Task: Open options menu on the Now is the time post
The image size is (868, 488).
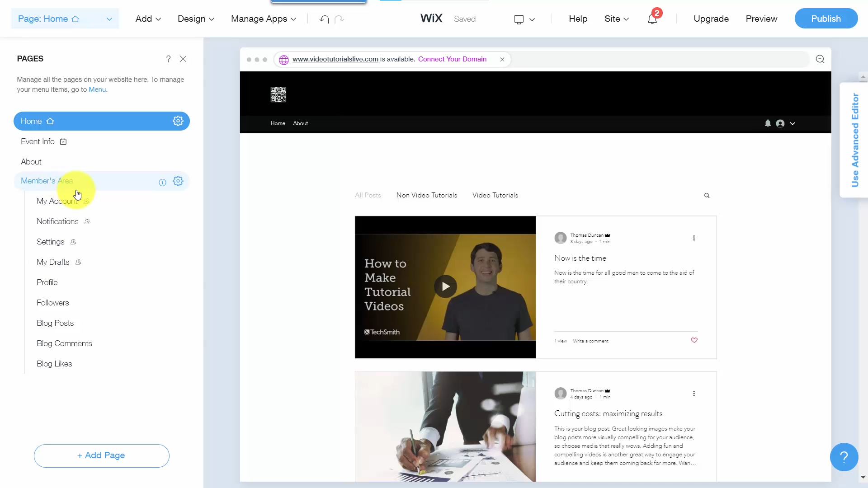Action: [694, 238]
